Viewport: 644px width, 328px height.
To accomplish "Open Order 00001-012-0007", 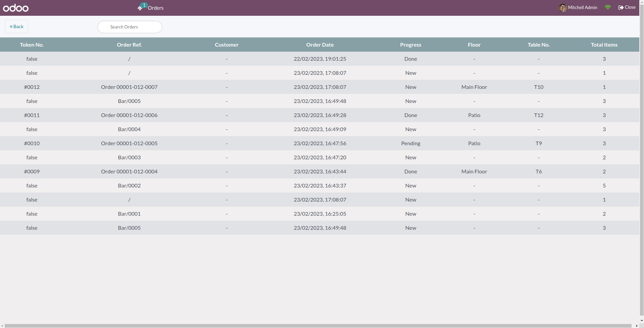I will pos(129,87).
